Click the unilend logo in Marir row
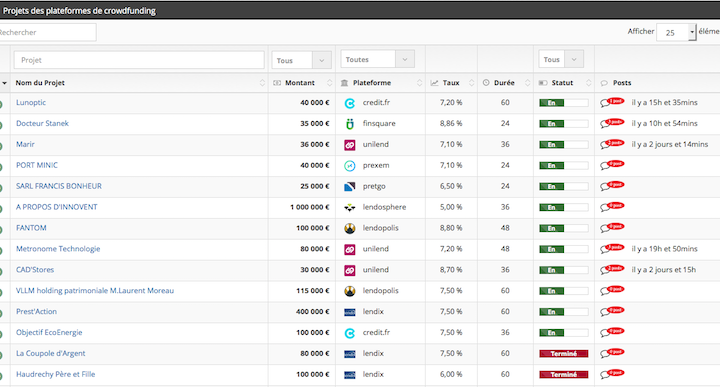Image resolution: width=720 pixels, height=387 pixels. click(349, 145)
